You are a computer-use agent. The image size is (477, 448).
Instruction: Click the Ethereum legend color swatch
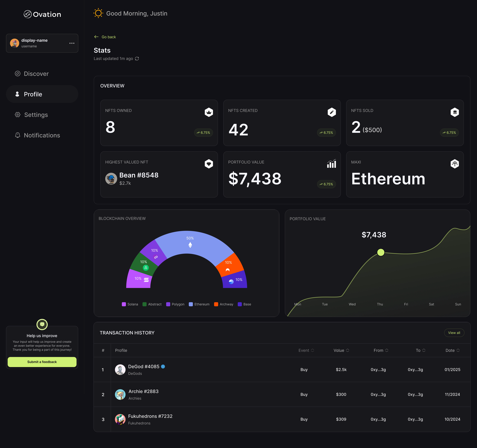point(191,304)
